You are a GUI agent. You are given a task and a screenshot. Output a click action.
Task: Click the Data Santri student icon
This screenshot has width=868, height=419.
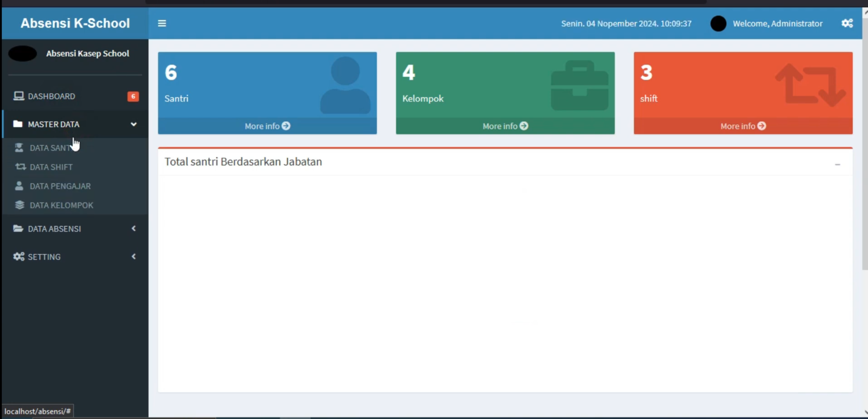tap(19, 148)
